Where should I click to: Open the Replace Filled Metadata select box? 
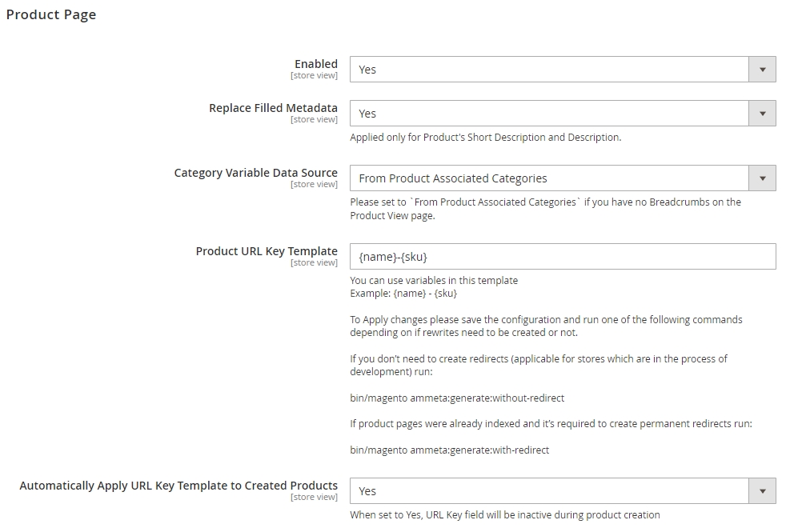(563, 114)
